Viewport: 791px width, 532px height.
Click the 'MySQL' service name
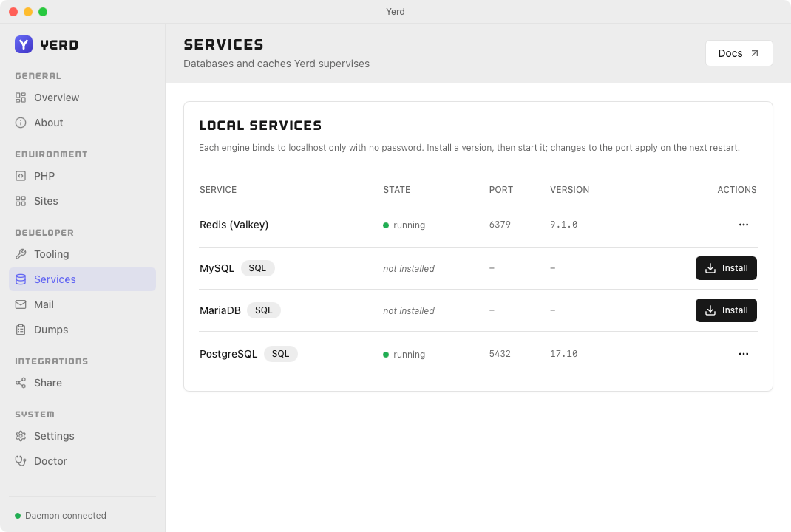coord(217,268)
